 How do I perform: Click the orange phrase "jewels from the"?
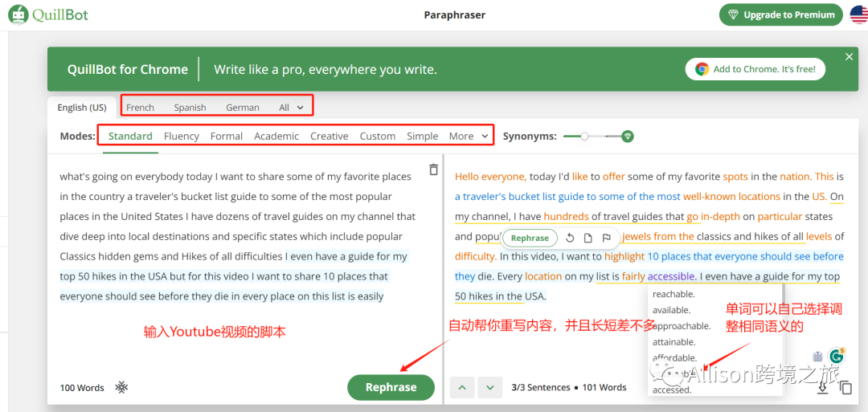[x=658, y=236]
